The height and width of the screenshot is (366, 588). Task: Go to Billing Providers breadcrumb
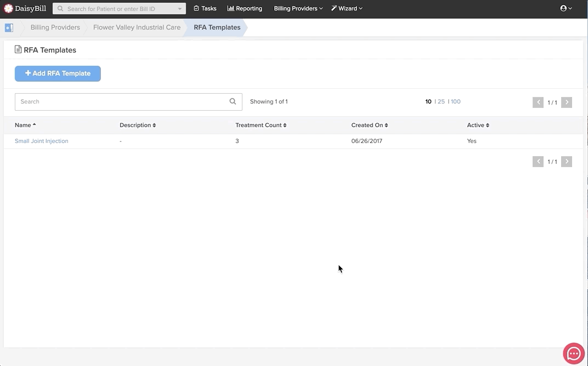[55, 27]
